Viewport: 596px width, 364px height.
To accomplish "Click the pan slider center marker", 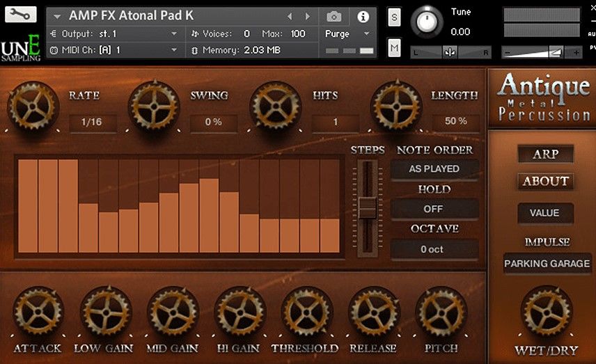I will [x=450, y=52].
